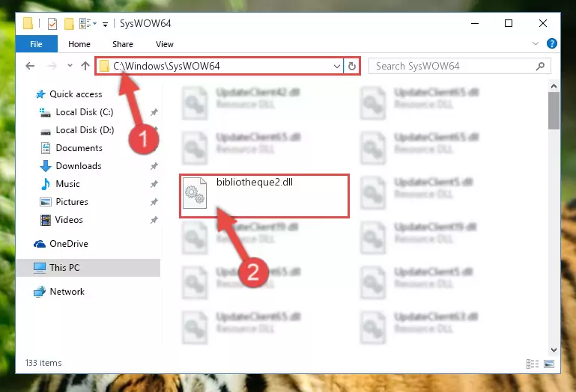The height and width of the screenshot is (392, 576).
Task: Select Network in the navigation pane
Action: click(x=67, y=292)
